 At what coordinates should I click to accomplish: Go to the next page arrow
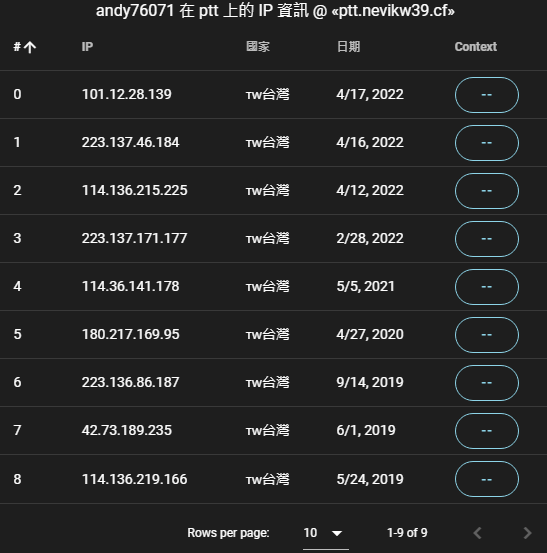527,533
